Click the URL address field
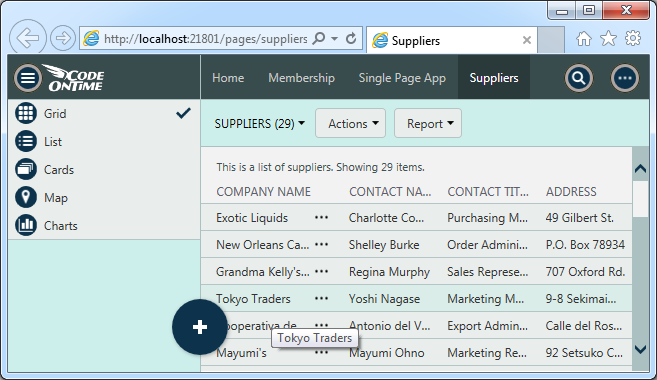 (205, 39)
